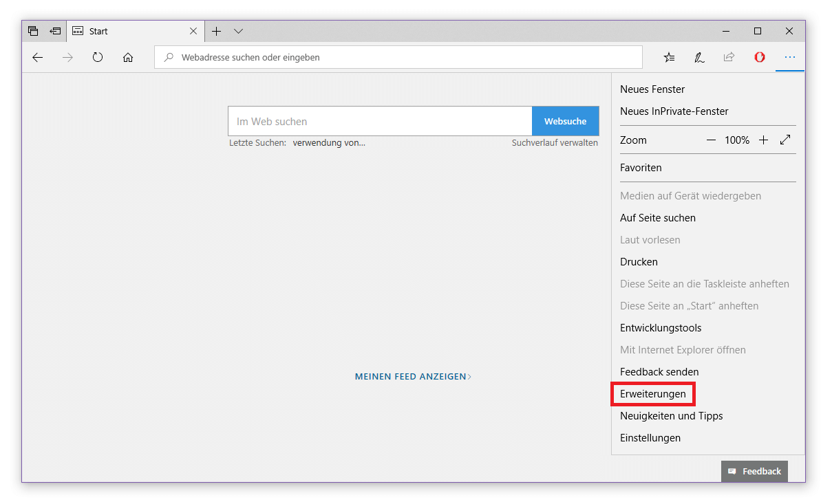
Task: Decrease zoom with the minus button
Action: point(711,140)
